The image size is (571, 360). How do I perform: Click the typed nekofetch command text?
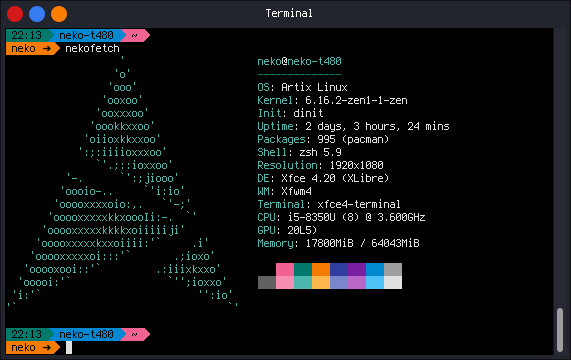click(x=92, y=48)
